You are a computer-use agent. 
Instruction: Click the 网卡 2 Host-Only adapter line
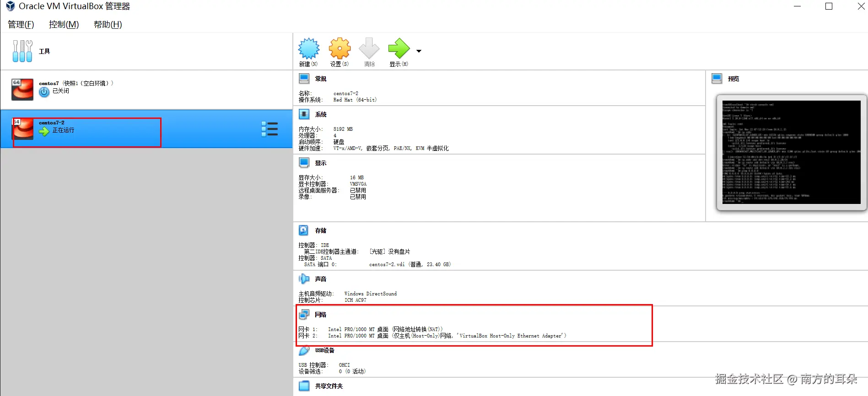[432, 336]
